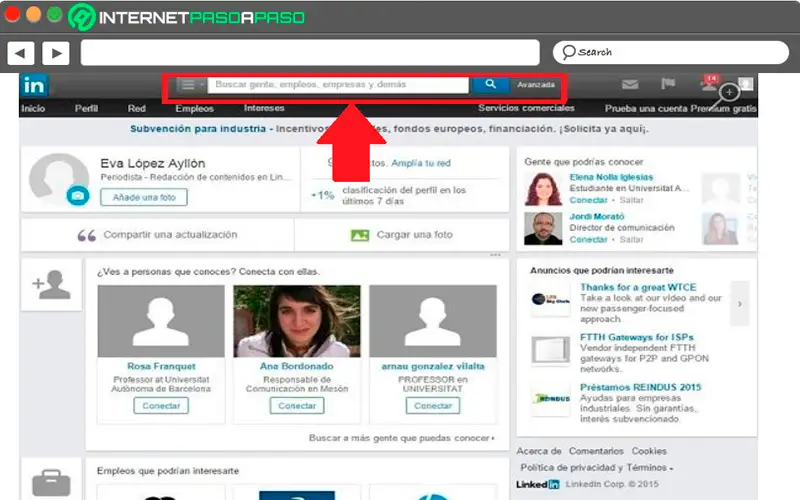This screenshot has width=800, height=500.
Task: Click Conectar next to Elena Nolla Iglesias
Action: [588, 200]
